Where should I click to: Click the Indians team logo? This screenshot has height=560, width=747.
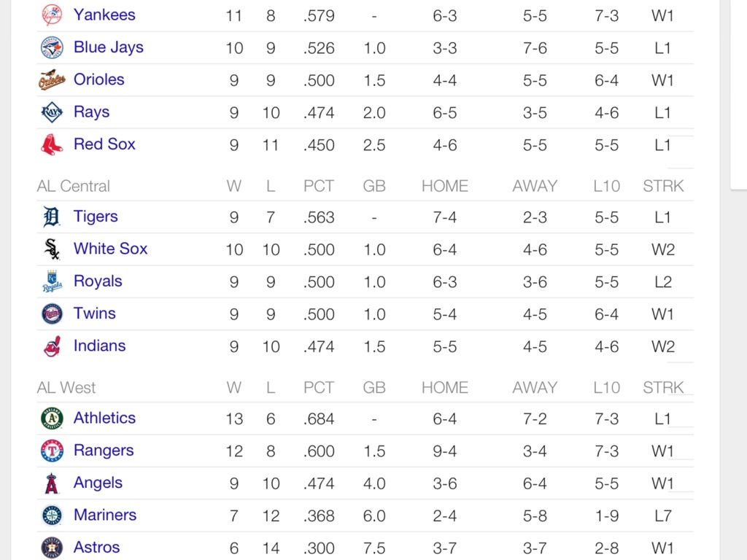click(x=52, y=346)
